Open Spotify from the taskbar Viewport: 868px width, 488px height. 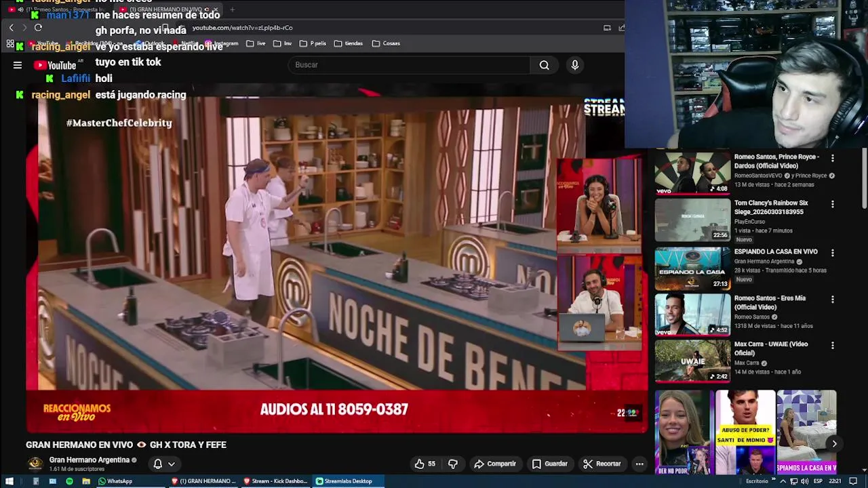tap(69, 481)
